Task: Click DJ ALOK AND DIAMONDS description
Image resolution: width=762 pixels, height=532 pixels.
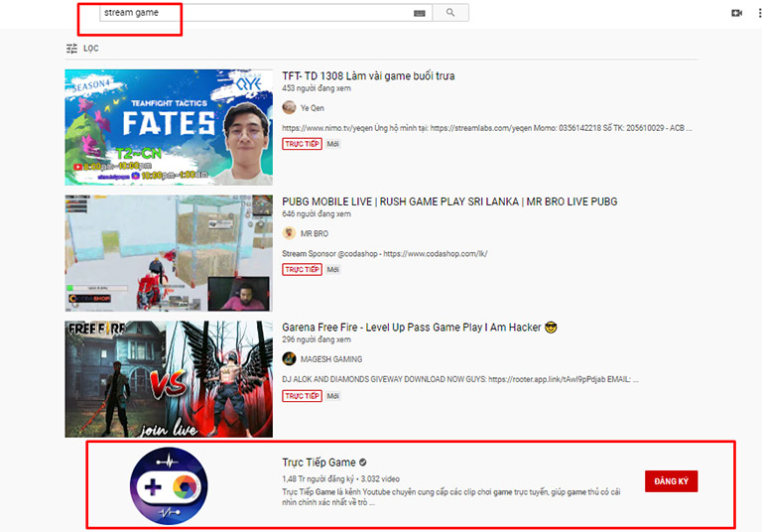Action: pyautogui.click(x=460, y=379)
